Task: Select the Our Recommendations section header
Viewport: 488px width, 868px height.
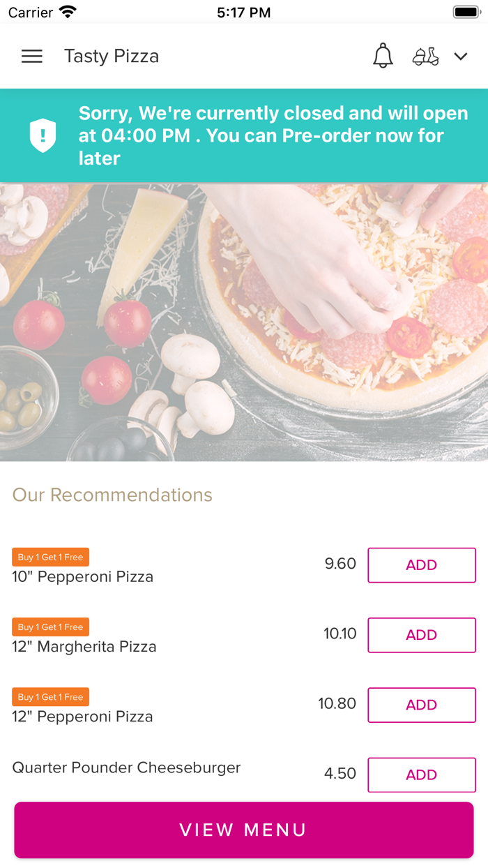Action: coord(112,495)
